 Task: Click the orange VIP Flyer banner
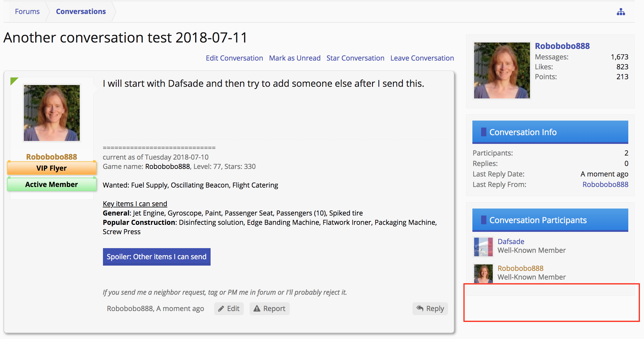51,168
